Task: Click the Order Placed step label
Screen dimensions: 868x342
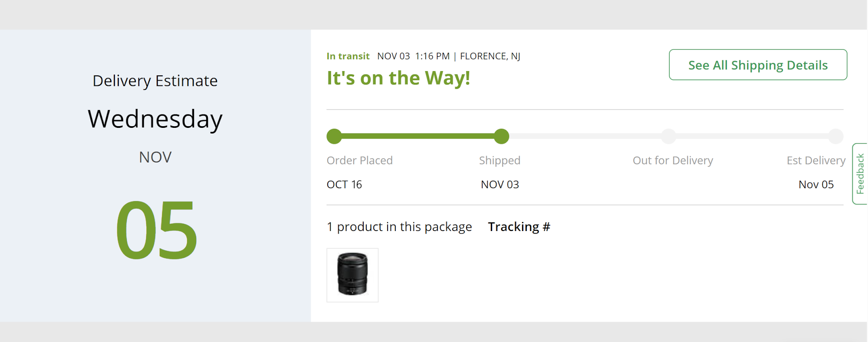Action: (359, 160)
